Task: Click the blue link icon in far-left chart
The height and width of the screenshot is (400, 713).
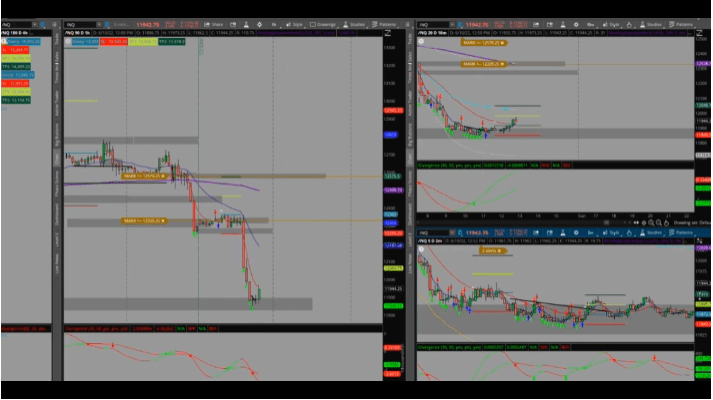Action: point(43,25)
